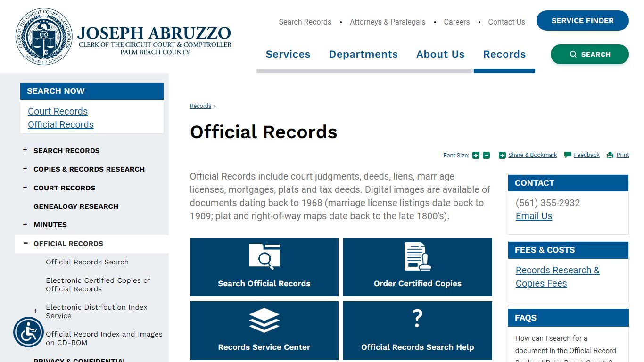This screenshot has width=644, height=362.
Task: Click the folder search icon tile
Action: (264, 256)
